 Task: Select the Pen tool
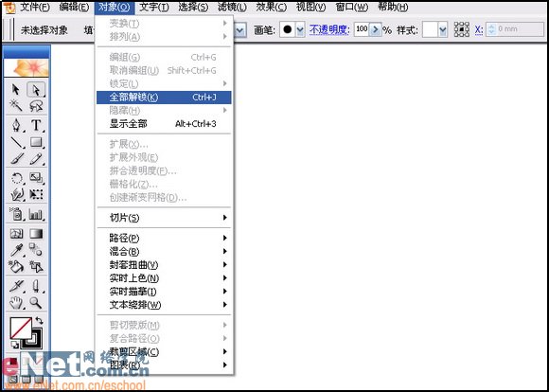(16, 125)
